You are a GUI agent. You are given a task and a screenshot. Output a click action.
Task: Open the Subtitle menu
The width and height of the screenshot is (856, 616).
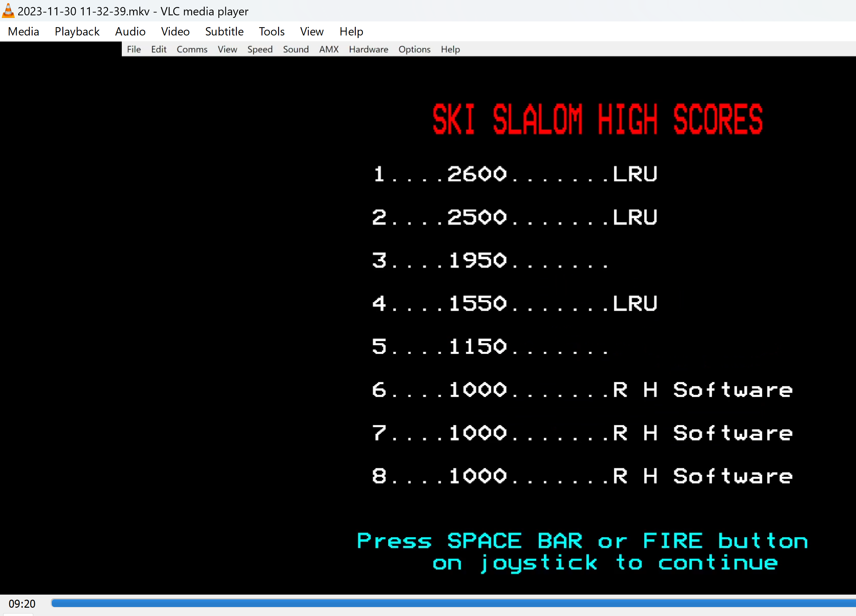(x=224, y=32)
